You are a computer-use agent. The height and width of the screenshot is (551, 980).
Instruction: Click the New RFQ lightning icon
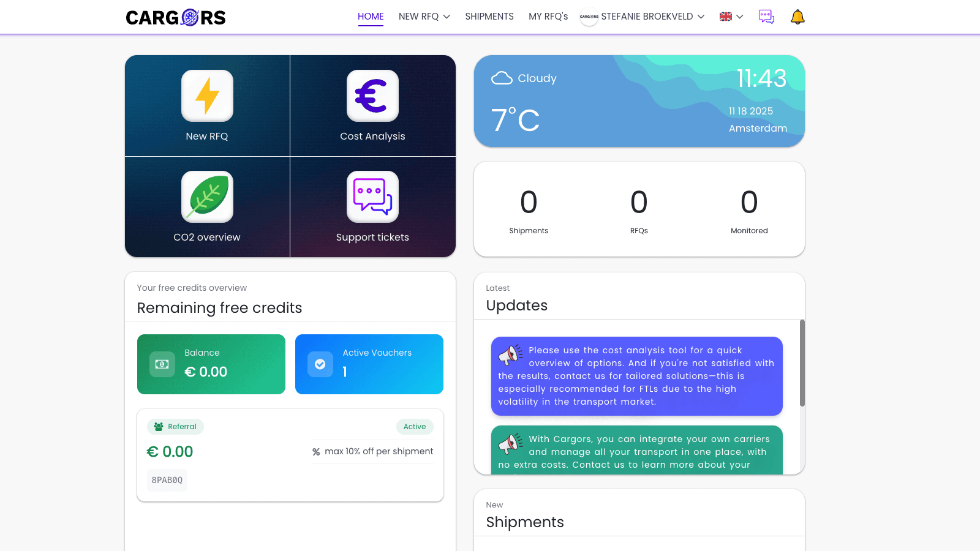(207, 96)
